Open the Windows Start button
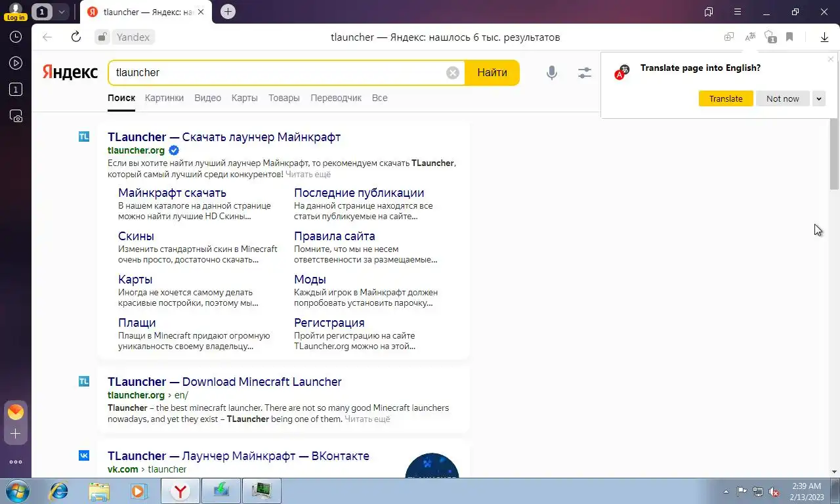This screenshot has height=504, width=840. [x=16, y=491]
